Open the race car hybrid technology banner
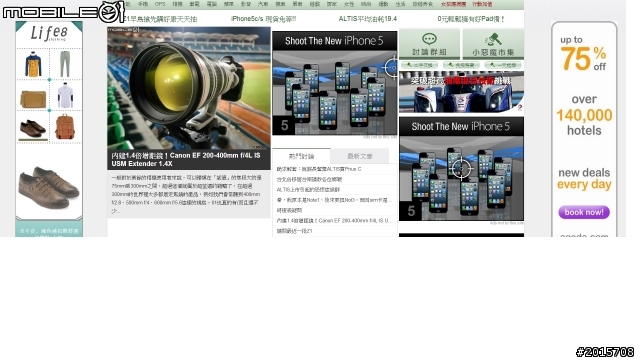 [x=461, y=92]
